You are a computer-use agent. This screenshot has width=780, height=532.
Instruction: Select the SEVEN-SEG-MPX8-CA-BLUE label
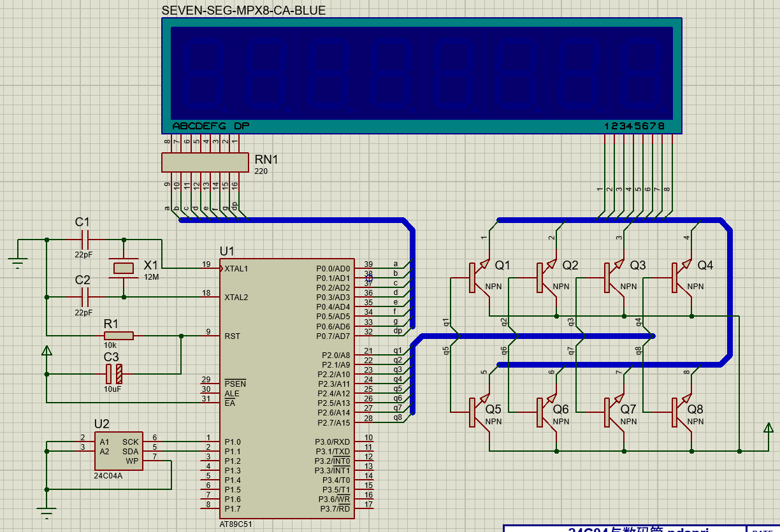tap(243, 10)
